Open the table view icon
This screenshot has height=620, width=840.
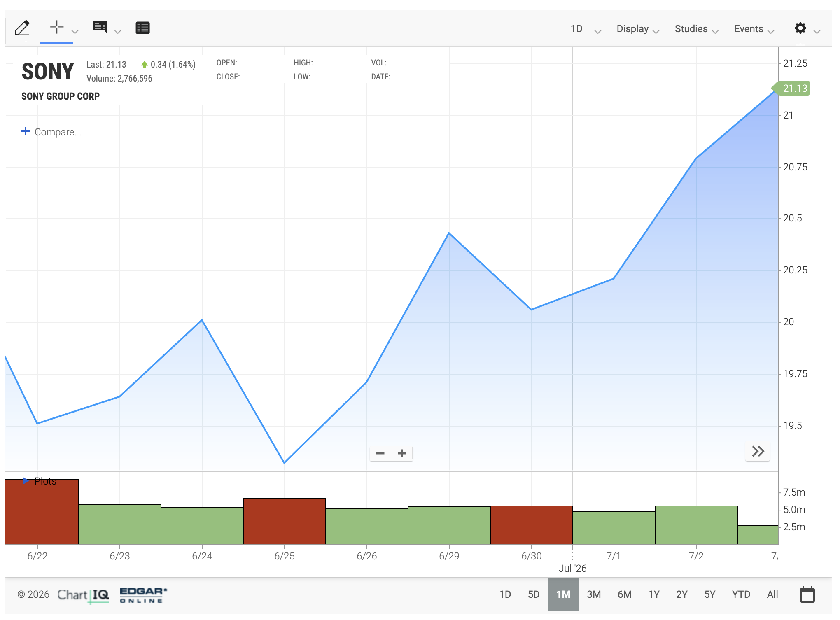tap(142, 28)
